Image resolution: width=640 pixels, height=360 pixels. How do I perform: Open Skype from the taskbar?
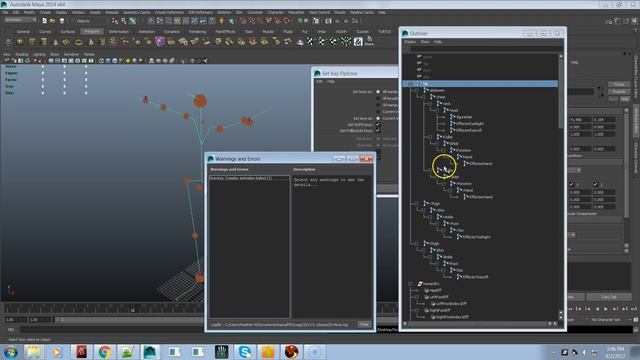pyautogui.click(x=244, y=351)
